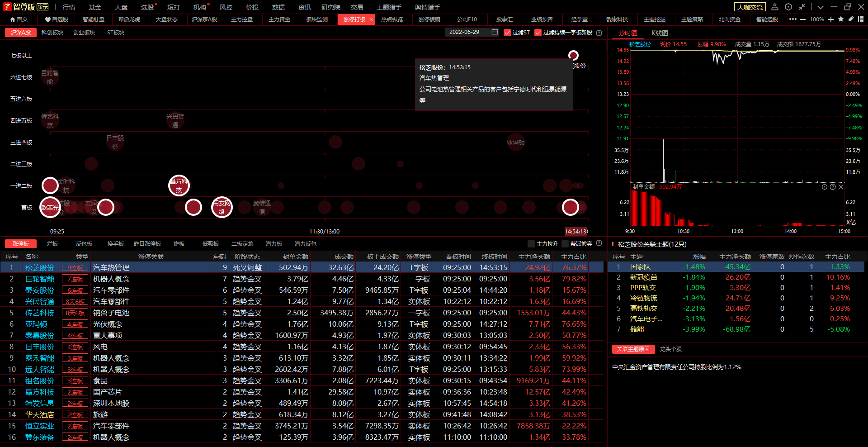Zoom out with the minus icon

tap(803, 19)
